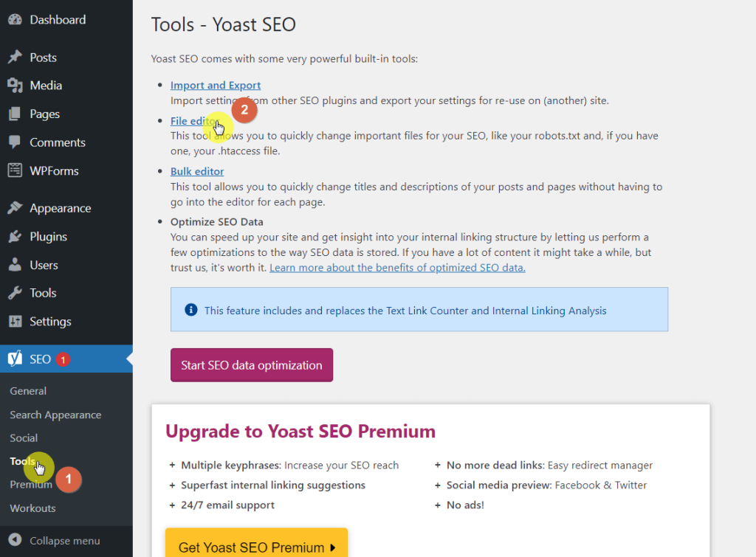The image size is (756, 557).
Task: Click the WPForms sidebar icon
Action: (x=15, y=170)
